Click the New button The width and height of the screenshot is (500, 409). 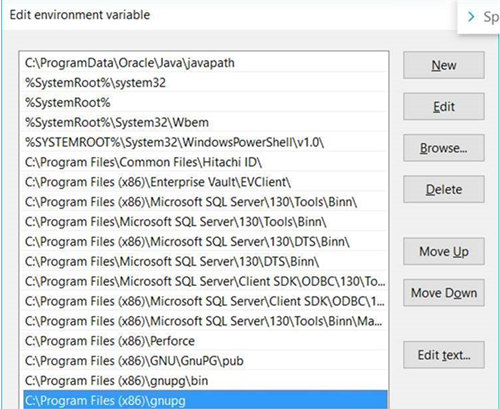pyautogui.click(x=444, y=65)
